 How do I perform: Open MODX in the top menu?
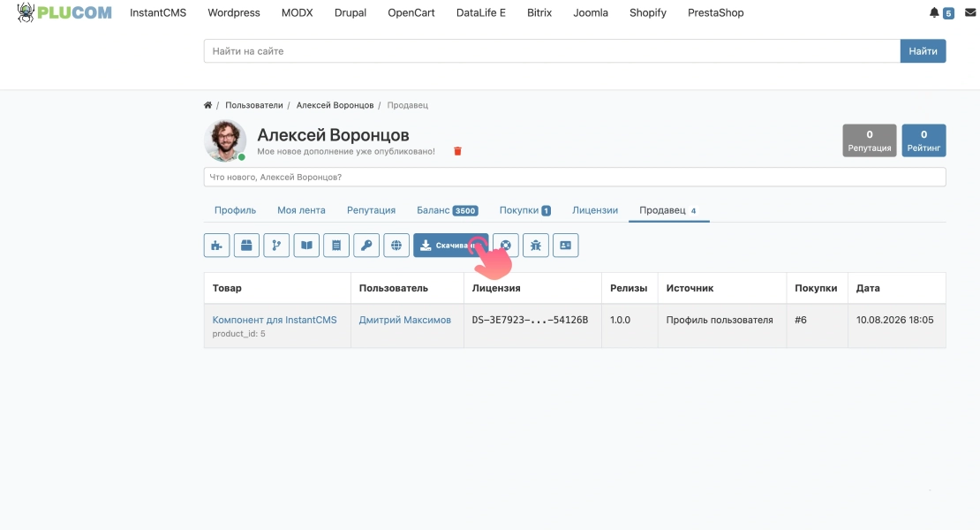(297, 12)
